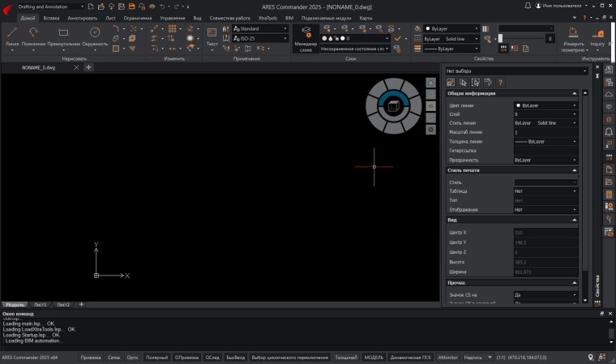Click the help question mark in properties panel
This screenshot has width=616, height=364.
pos(501,82)
